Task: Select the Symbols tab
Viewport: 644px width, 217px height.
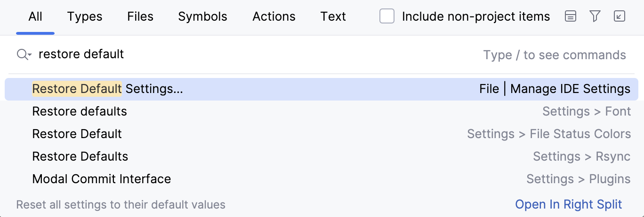Action: (x=202, y=17)
